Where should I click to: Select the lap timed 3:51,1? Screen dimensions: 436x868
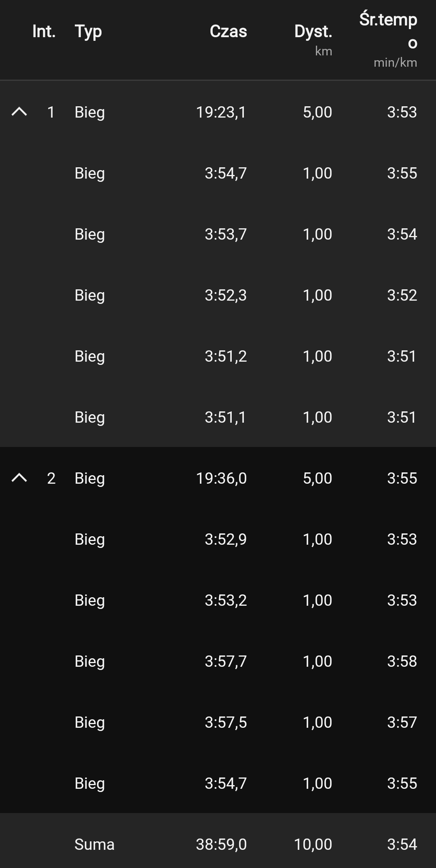pos(225,417)
